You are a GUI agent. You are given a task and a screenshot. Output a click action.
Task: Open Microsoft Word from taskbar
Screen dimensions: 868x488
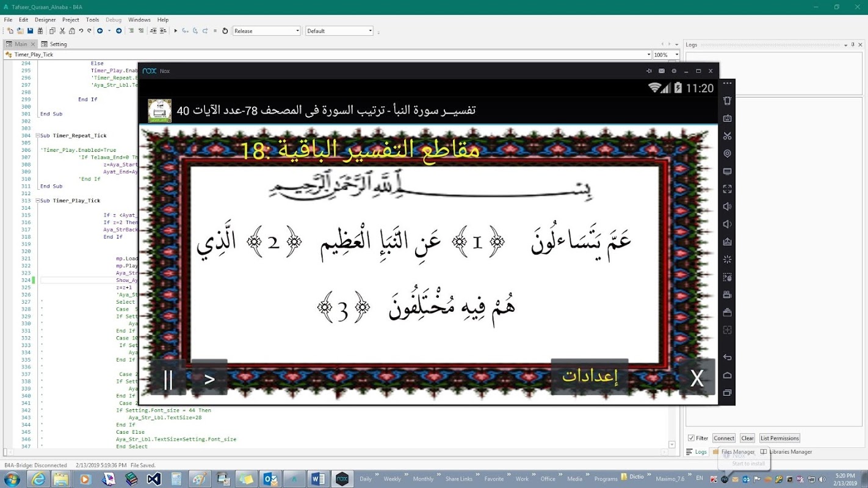tap(318, 479)
